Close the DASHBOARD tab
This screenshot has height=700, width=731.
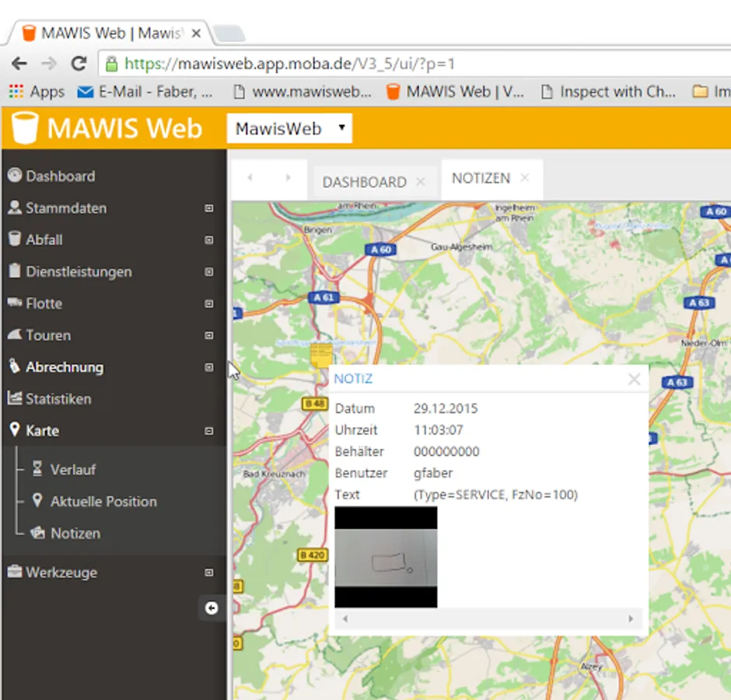(421, 181)
